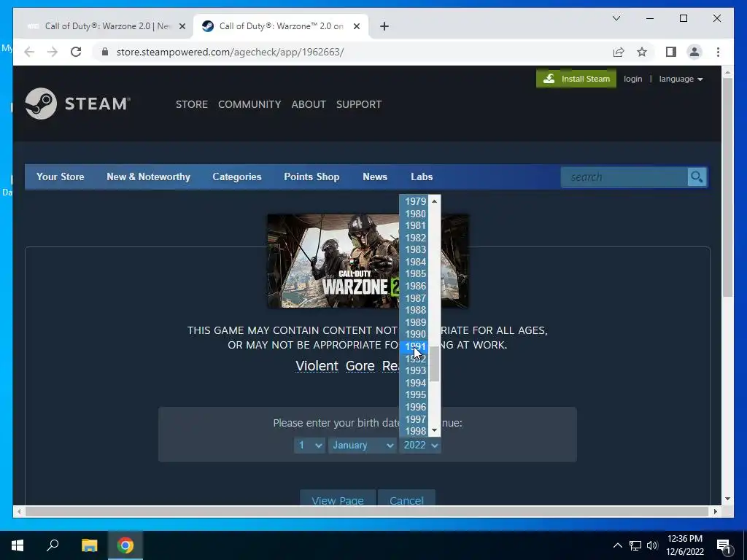Image resolution: width=747 pixels, height=560 pixels.
Task: Click the Steam search magnifier button
Action: coord(697,177)
